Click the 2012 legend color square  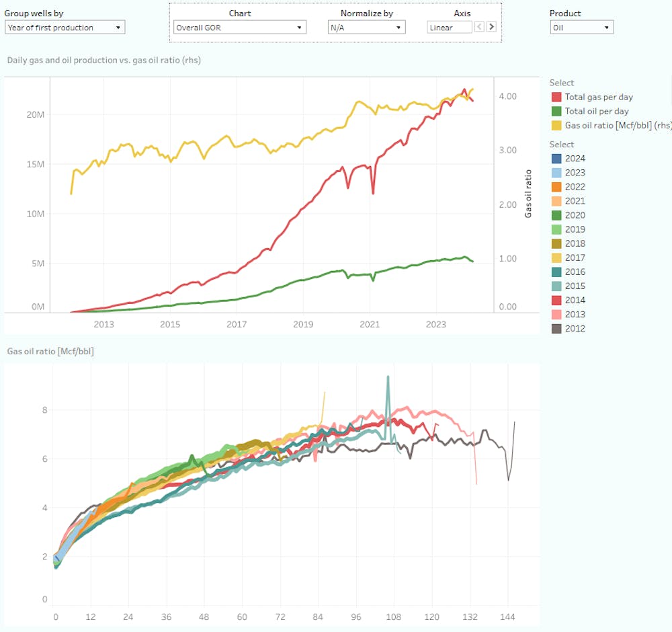[x=556, y=329]
